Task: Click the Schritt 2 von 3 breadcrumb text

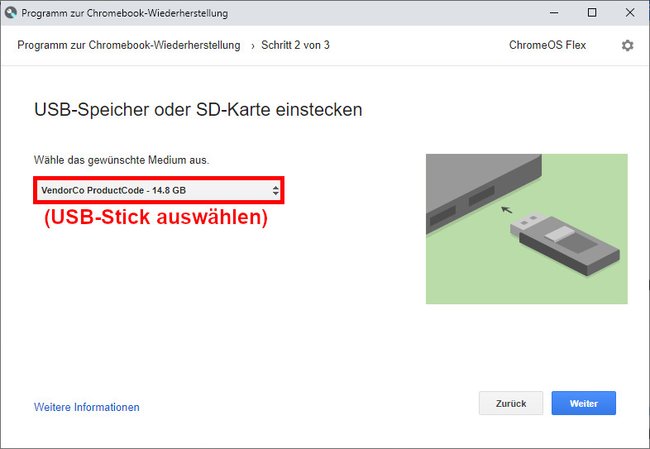Action: (x=295, y=45)
